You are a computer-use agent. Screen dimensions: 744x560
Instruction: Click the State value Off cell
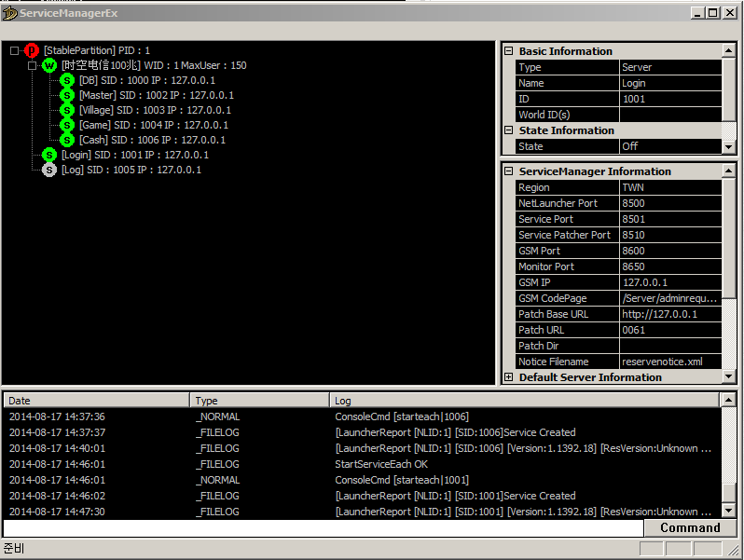pyautogui.click(x=670, y=146)
